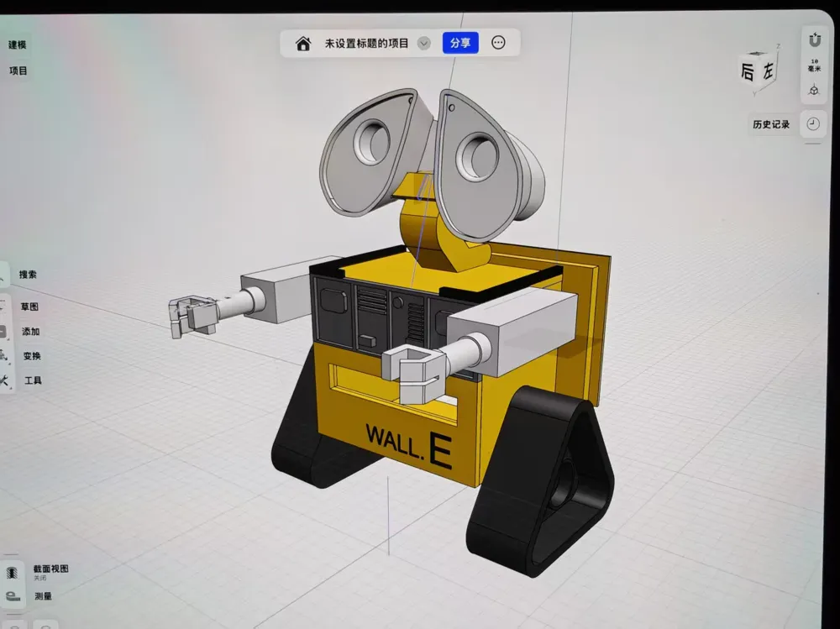Switch to the 项目 items tab
The height and width of the screenshot is (629, 840).
tap(18, 71)
